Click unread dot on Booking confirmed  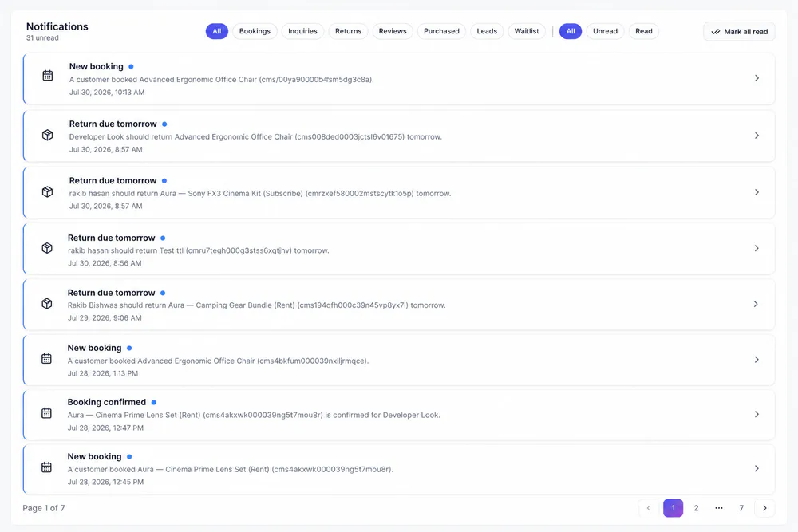tap(154, 402)
